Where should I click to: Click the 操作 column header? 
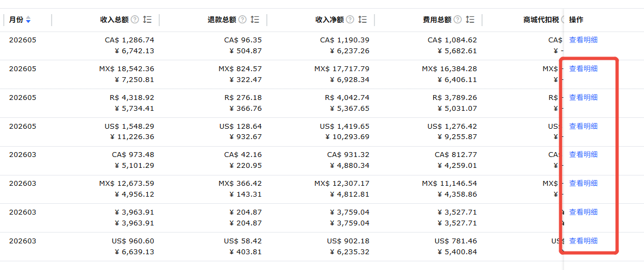[576, 20]
